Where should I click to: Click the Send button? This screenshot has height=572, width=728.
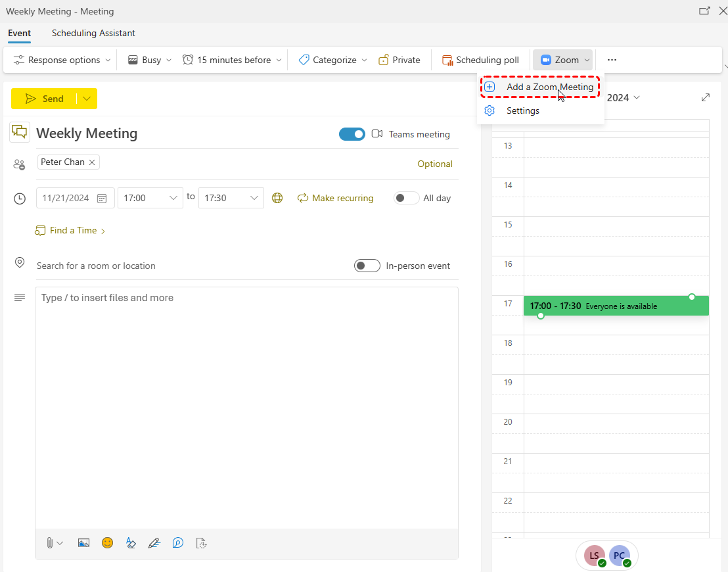coord(44,99)
